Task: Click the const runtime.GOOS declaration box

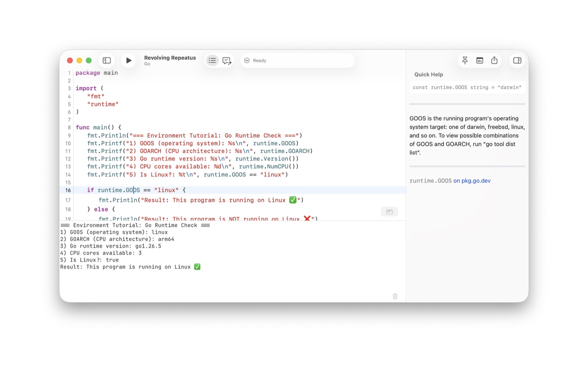Action: [x=467, y=87]
